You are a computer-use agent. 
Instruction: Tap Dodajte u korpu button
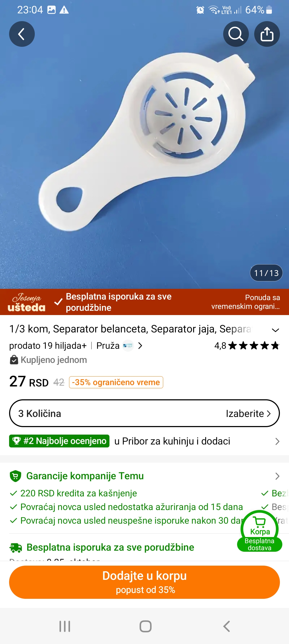pyautogui.click(x=144, y=582)
